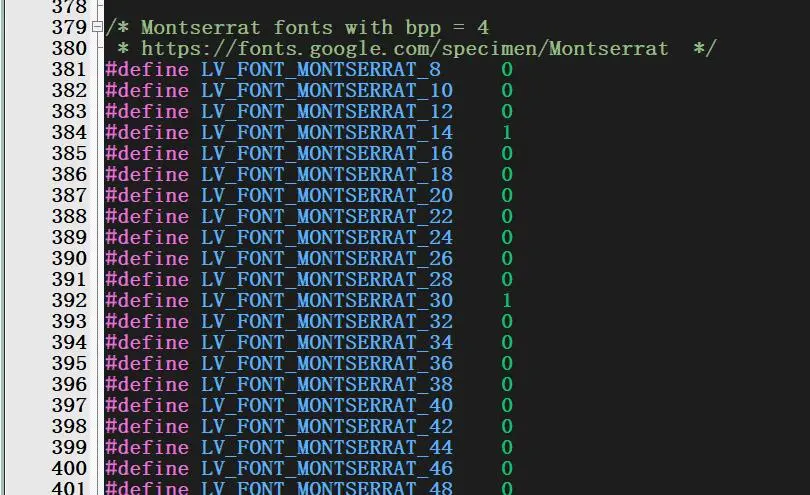810x495 pixels.
Task: Click line number 384 in the gutter
Action: 69,132
